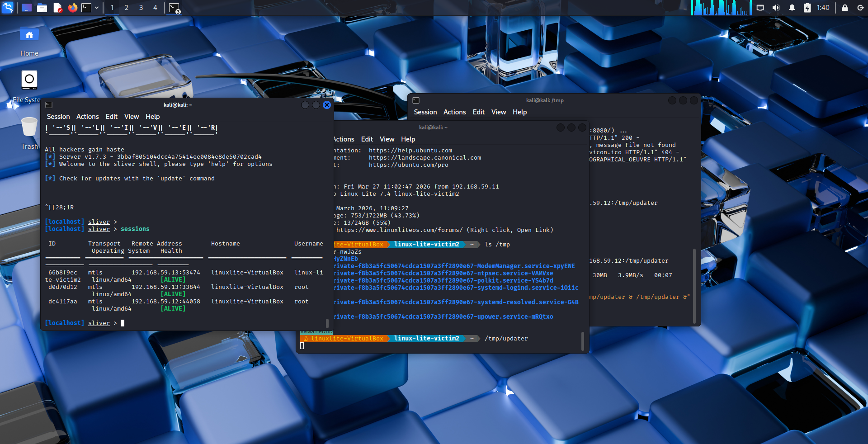
Task: Expand the terminal launcher dropdown arrow
Action: click(97, 8)
